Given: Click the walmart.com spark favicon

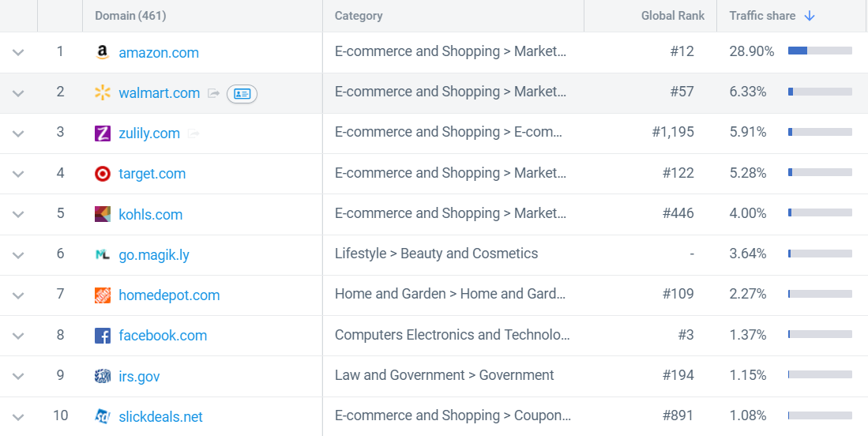Looking at the screenshot, I should coord(103,93).
